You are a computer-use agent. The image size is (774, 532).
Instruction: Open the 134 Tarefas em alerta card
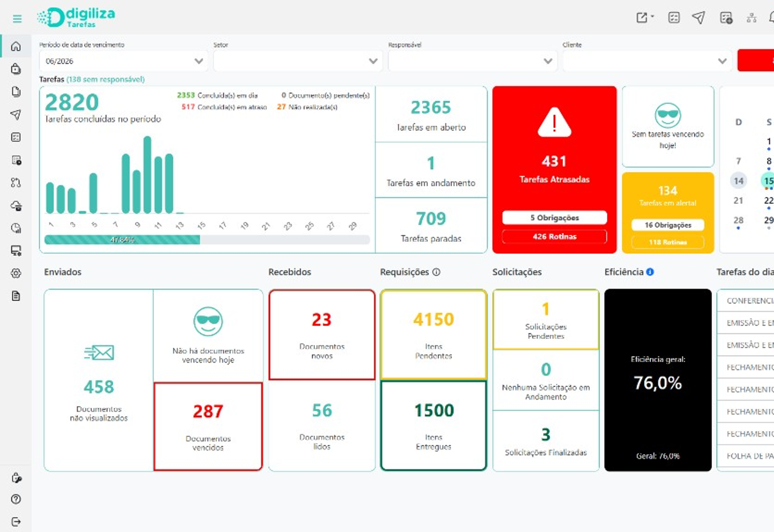coord(668,213)
